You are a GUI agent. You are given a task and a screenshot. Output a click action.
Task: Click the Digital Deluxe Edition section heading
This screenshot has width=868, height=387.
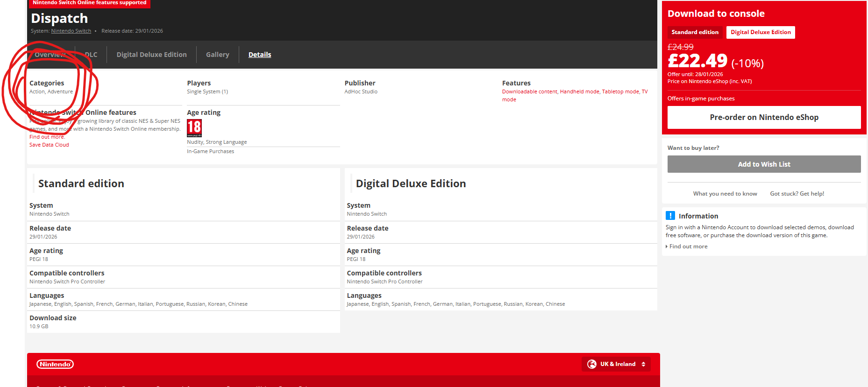tap(411, 183)
